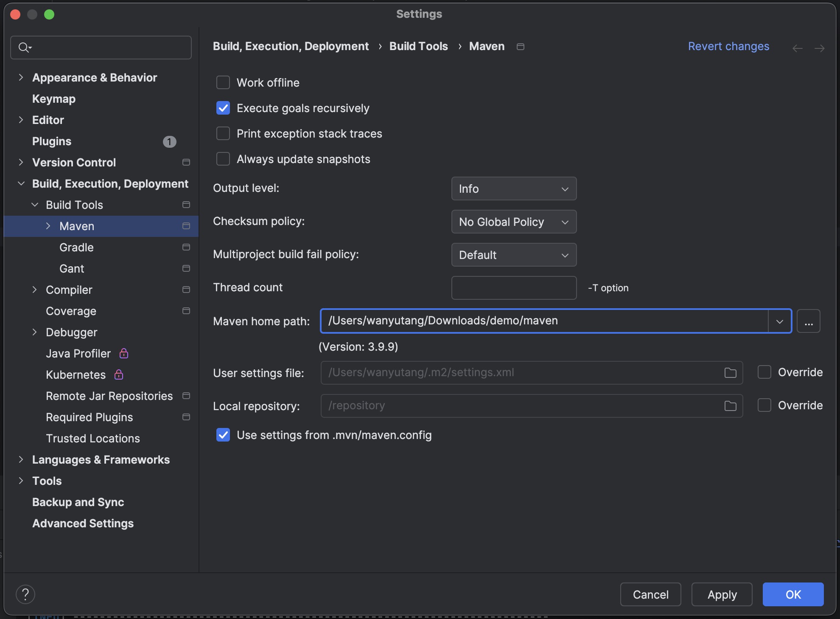Viewport: 840px width, 619px height.
Task: Click the search magnifier icon in settings
Action: pyautogui.click(x=24, y=48)
